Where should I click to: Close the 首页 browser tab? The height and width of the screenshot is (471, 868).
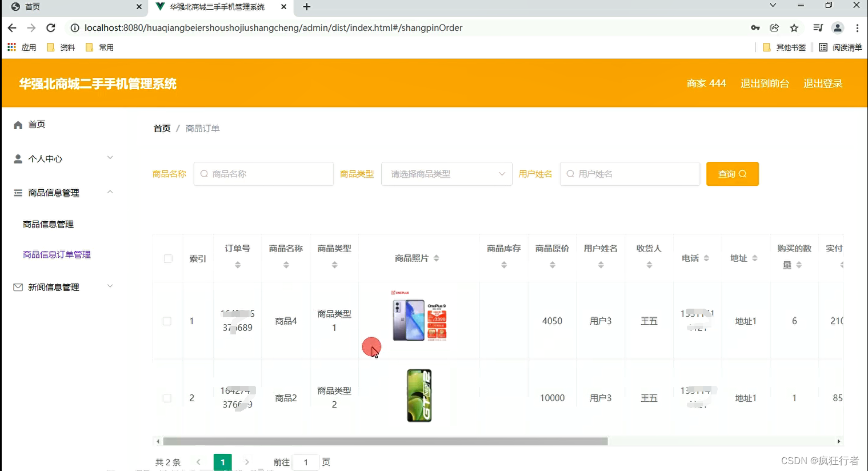coord(139,7)
